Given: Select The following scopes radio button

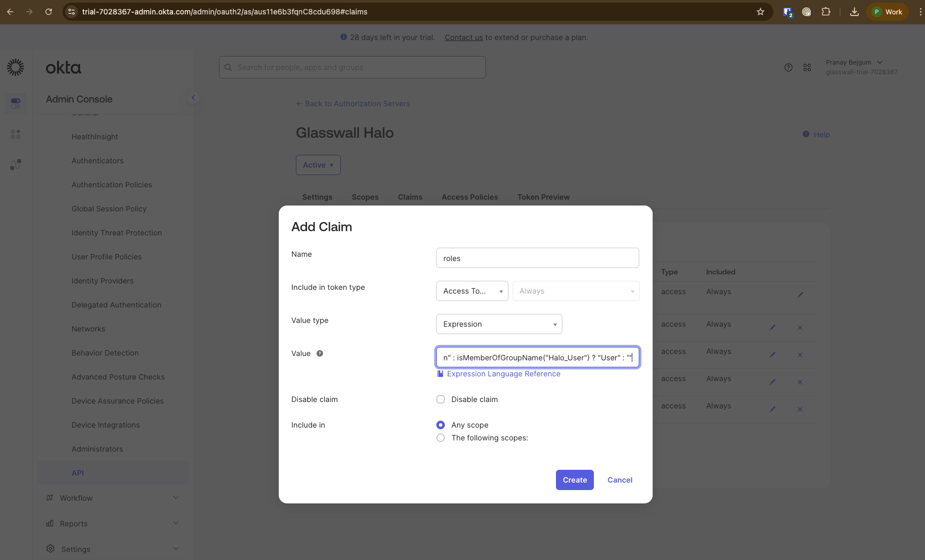Looking at the screenshot, I should (440, 438).
